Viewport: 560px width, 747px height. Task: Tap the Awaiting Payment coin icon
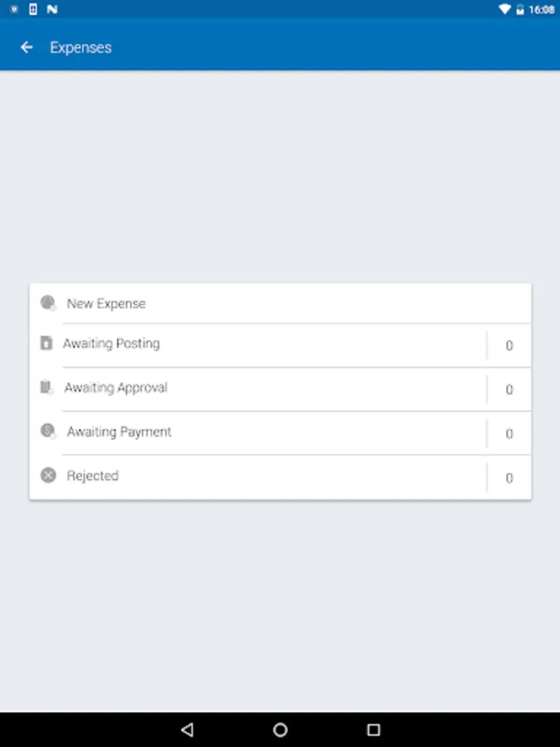[x=48, y=432]
